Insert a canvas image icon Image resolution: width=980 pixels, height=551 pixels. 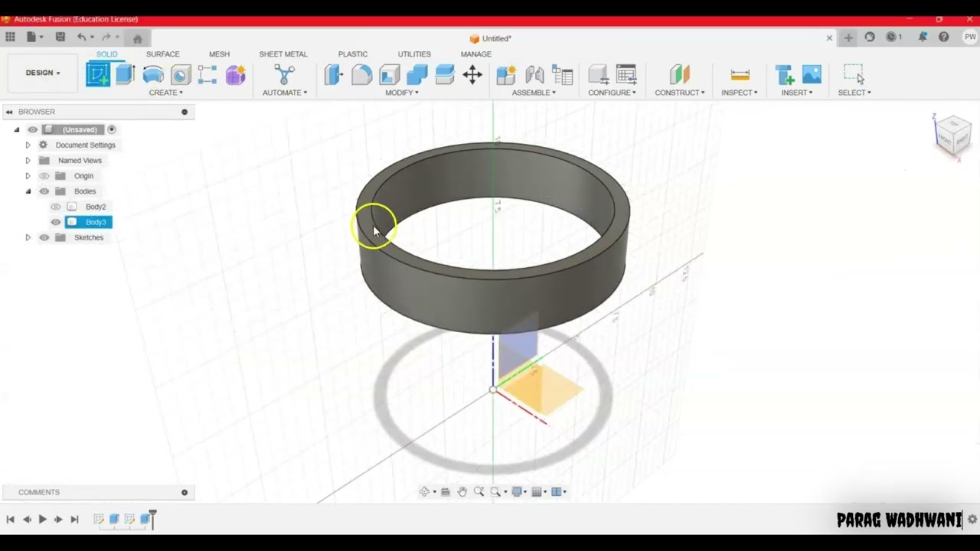coord(812,74)
